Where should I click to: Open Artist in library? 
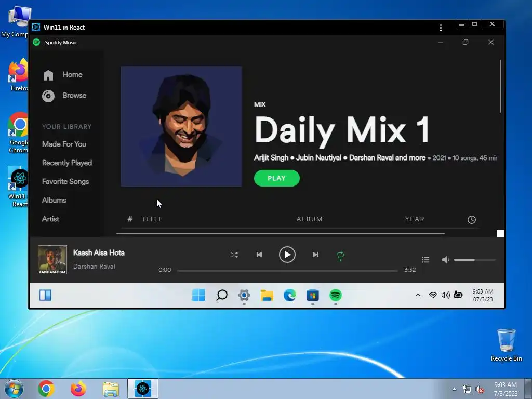pyautogui.click(x=50, y=219)
